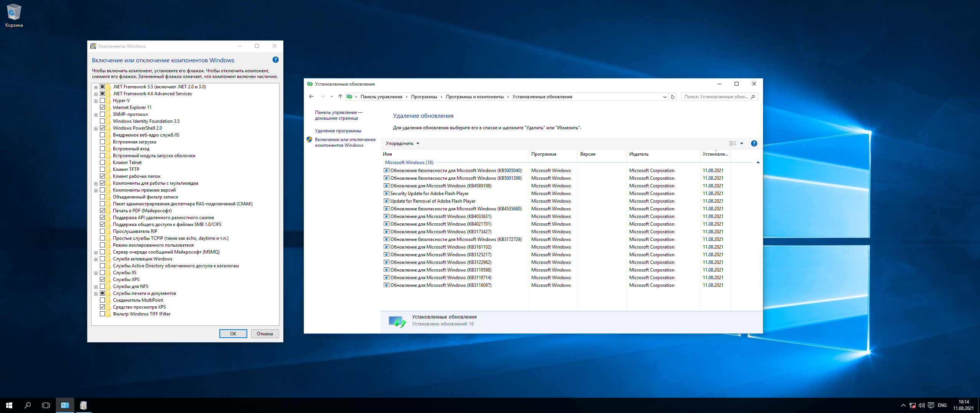This screenshot has height=413, width=980.
Task: Click the up-one-level arrow in address bar
Action: [x=340, y=97]
